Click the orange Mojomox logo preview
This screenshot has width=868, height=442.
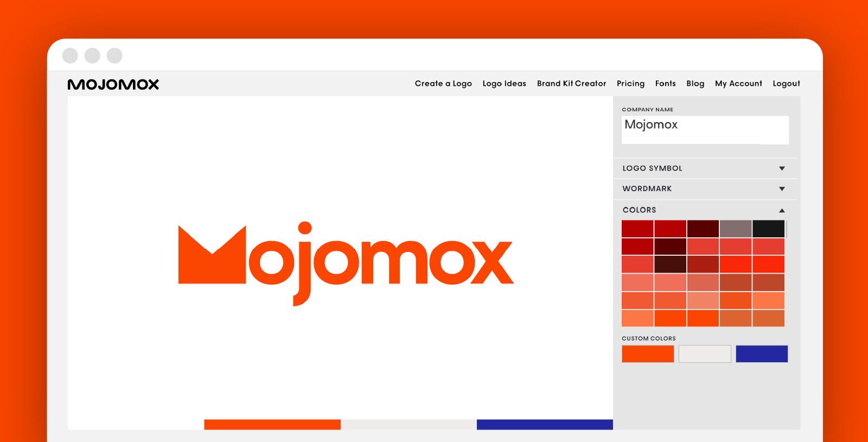tap(346, 264)
